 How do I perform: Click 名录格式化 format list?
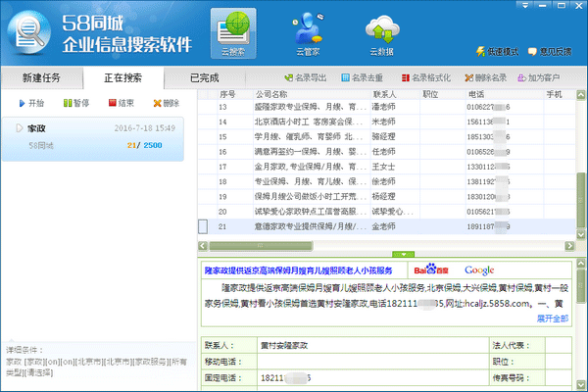[x=426, y=77]
